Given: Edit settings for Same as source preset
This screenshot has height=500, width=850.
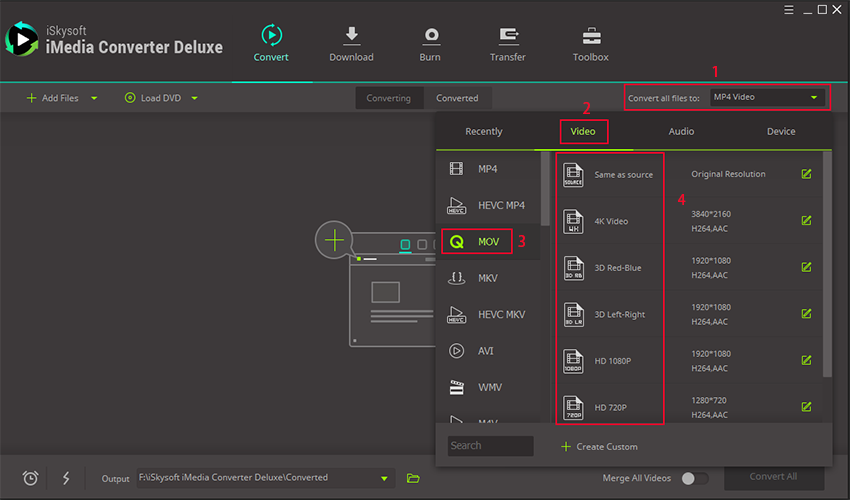Looking at the screenshot, I should coord(807,174).
